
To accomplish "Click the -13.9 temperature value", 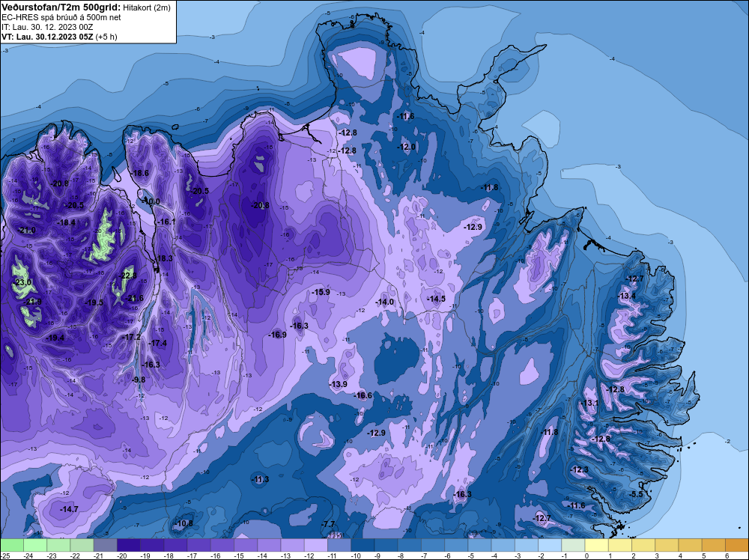I will point(338,384).
